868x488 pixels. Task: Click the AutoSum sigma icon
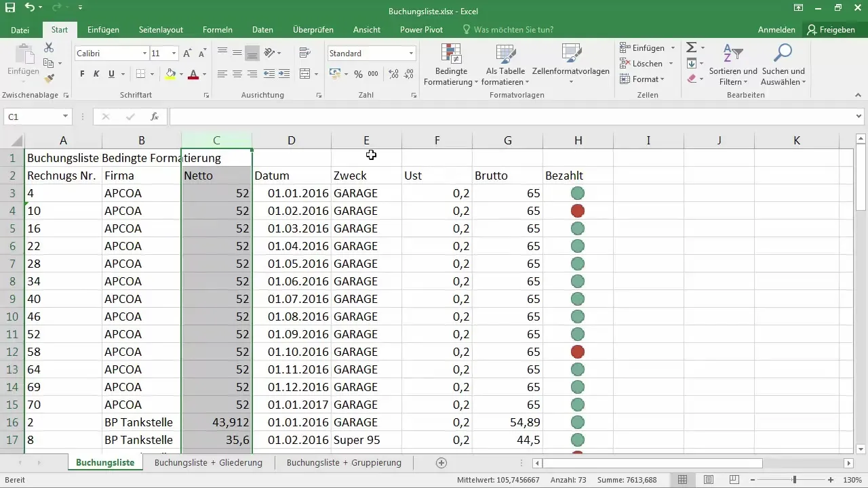pyautogui.click(x=692, y=47)
